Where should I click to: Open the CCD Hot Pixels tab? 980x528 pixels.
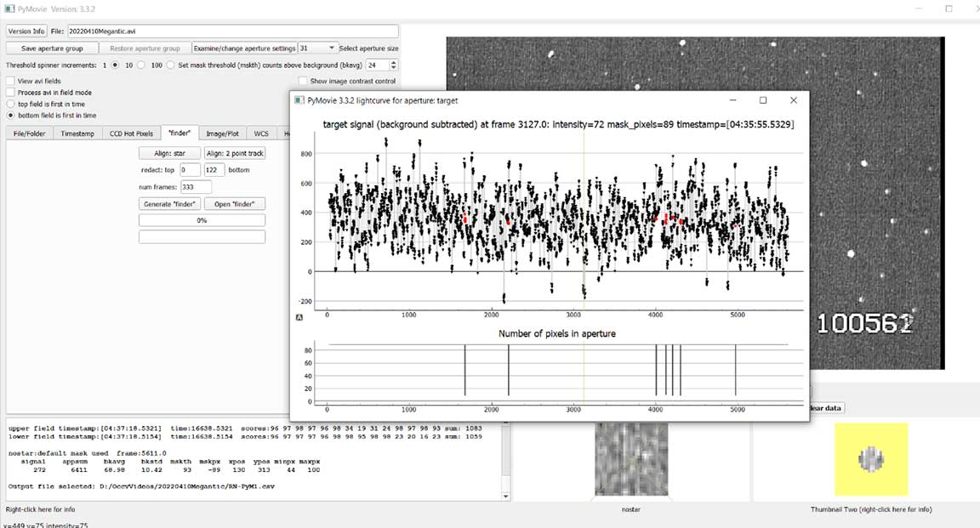click(x=131, y=133)
